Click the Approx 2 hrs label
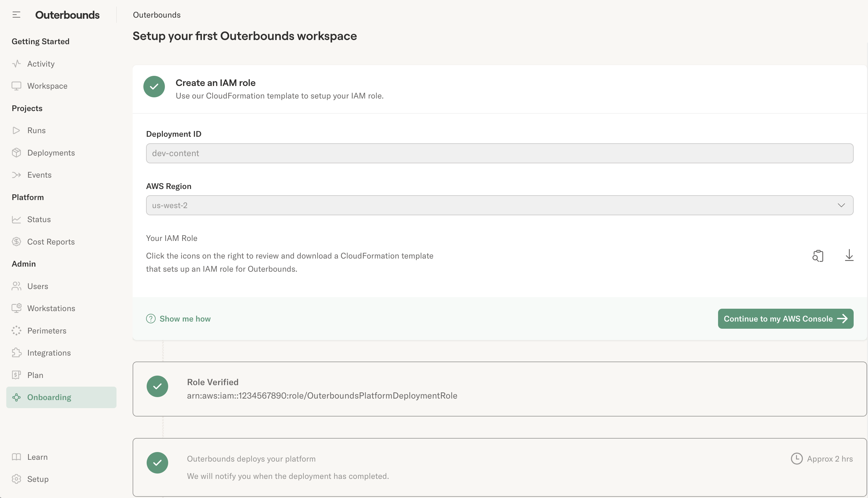This screenshot has height=498, width=868. [x=830, y=459]
